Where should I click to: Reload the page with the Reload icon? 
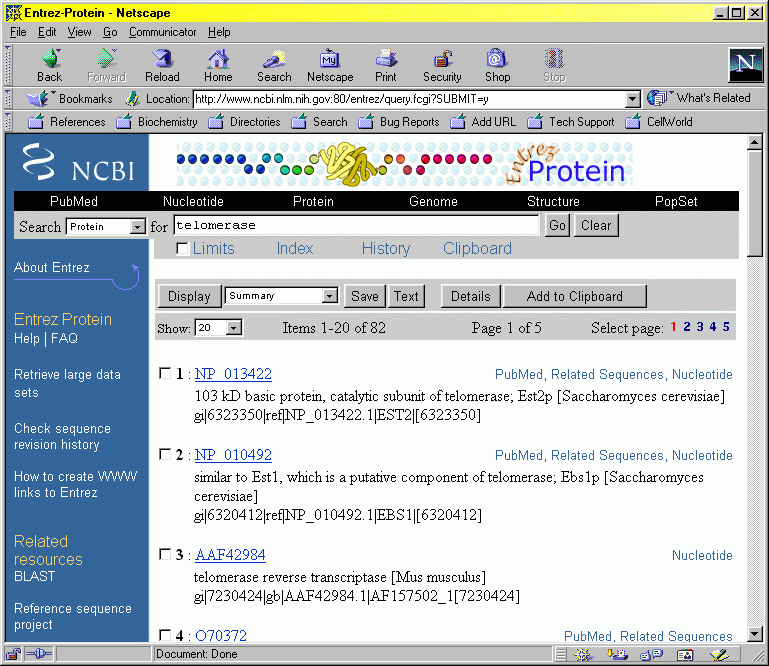pos(162,59)
